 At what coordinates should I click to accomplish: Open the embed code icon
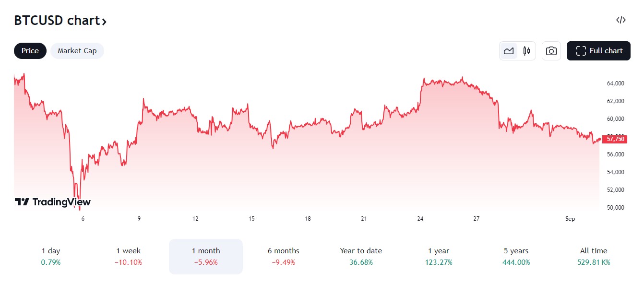point(621,20)
